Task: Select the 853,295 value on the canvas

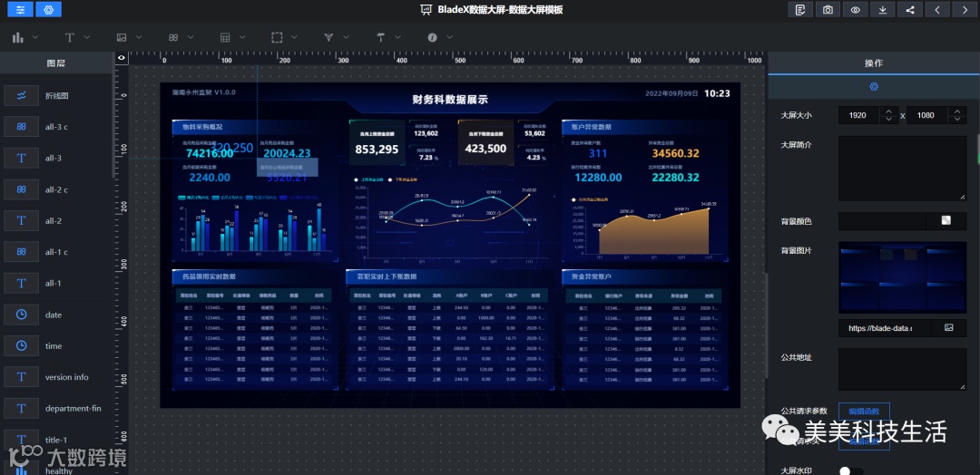Action: click(377, 150)
